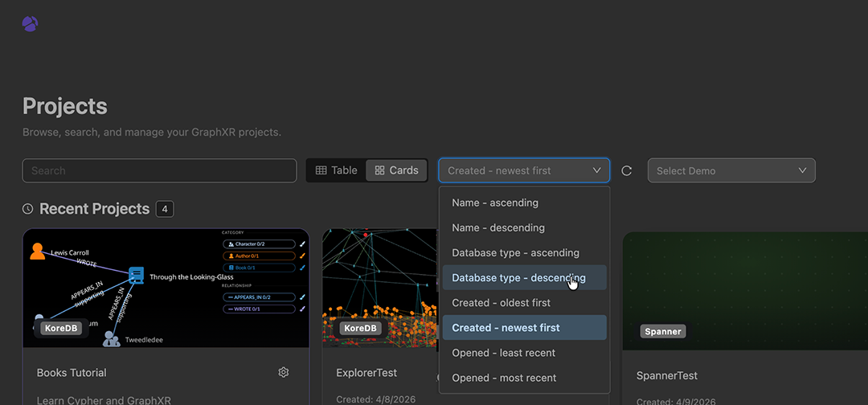The height and width of the screenshot is (405, 868).
Task: Select Opened - most recent option
Action: (x=524, y=378)
